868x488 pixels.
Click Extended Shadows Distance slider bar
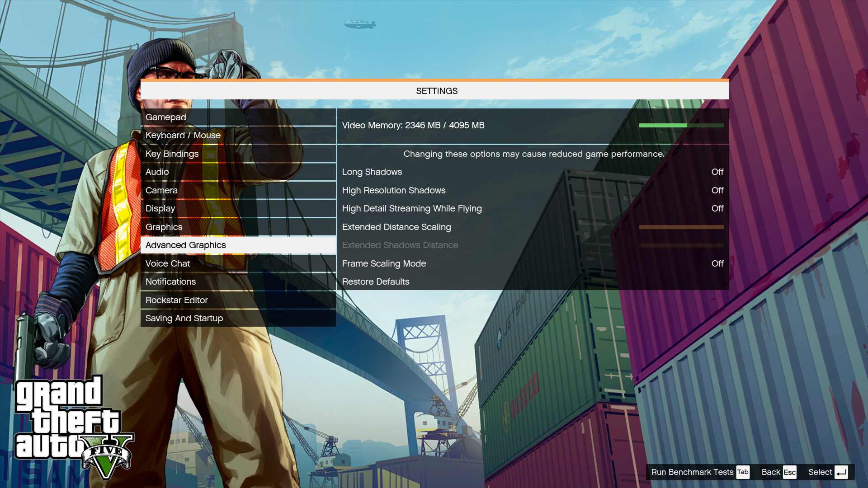click(x=681, y=245)
